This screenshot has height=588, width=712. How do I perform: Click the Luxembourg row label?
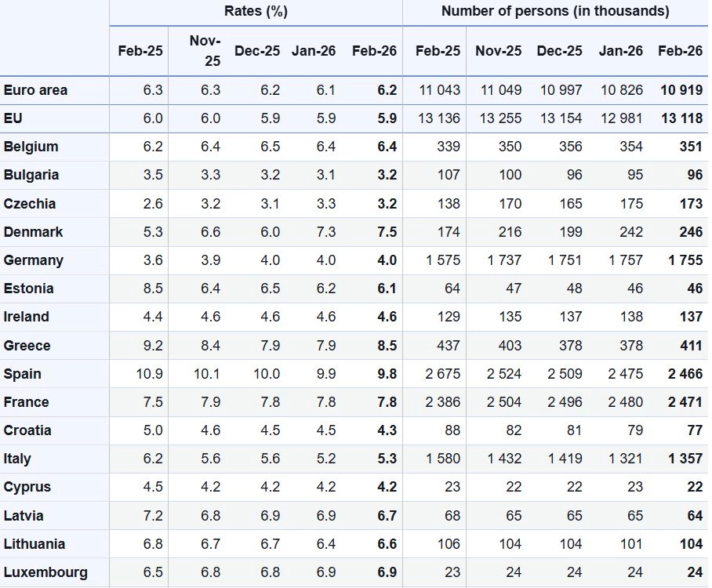[45, 572]
